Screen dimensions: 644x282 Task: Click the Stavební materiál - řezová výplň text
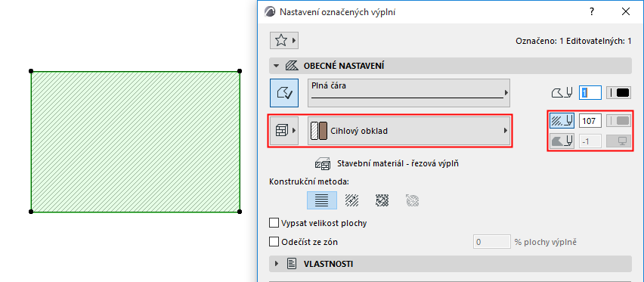[x=398, y=163]
